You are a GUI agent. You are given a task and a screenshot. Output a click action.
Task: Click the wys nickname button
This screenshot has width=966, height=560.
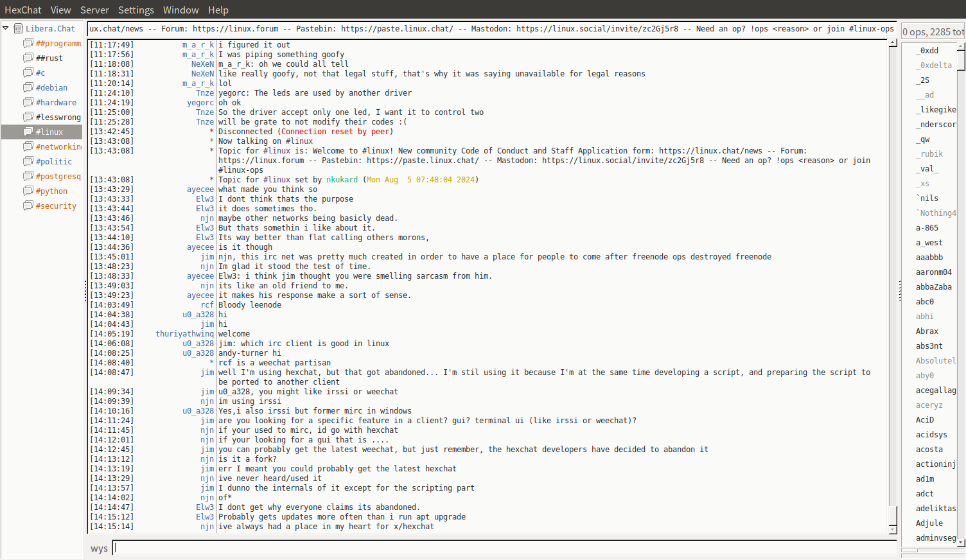tap(99, 548)
